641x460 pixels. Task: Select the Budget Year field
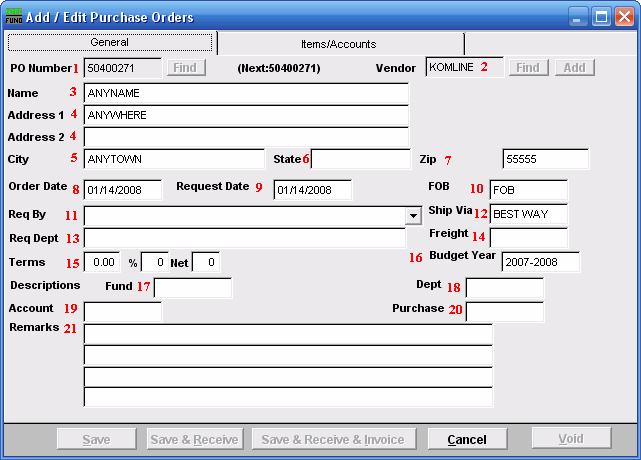point(540,262)
